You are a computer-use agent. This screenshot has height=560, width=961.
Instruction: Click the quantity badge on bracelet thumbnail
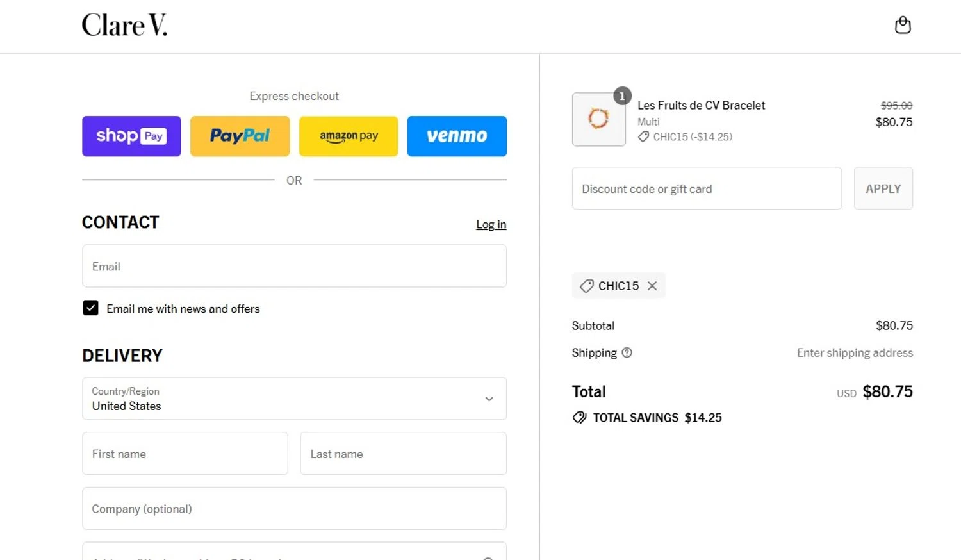[622, 96]
